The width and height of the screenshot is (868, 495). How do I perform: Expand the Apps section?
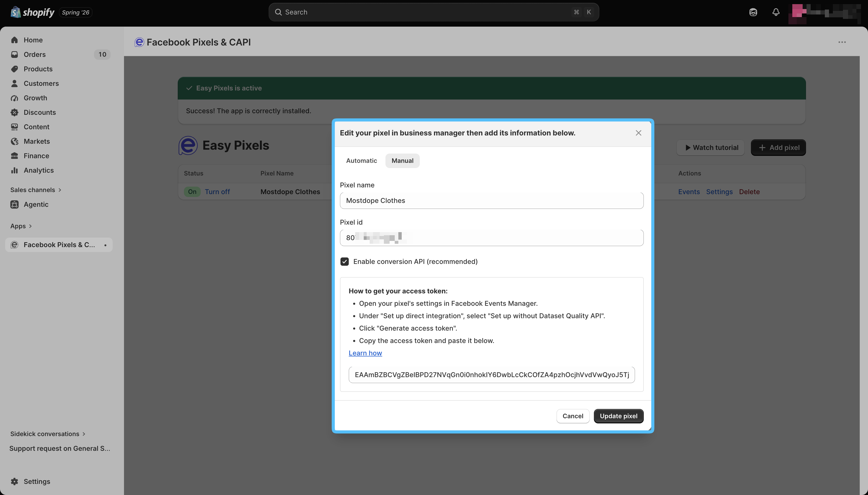(21, 226)
